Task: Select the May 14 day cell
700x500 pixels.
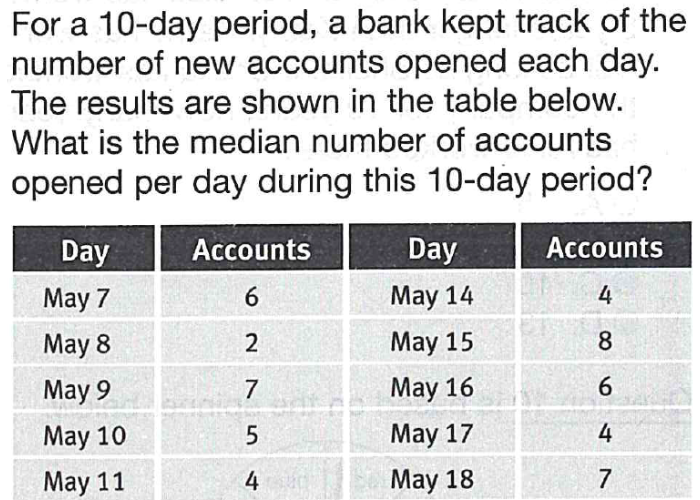Action: [431, 296]
